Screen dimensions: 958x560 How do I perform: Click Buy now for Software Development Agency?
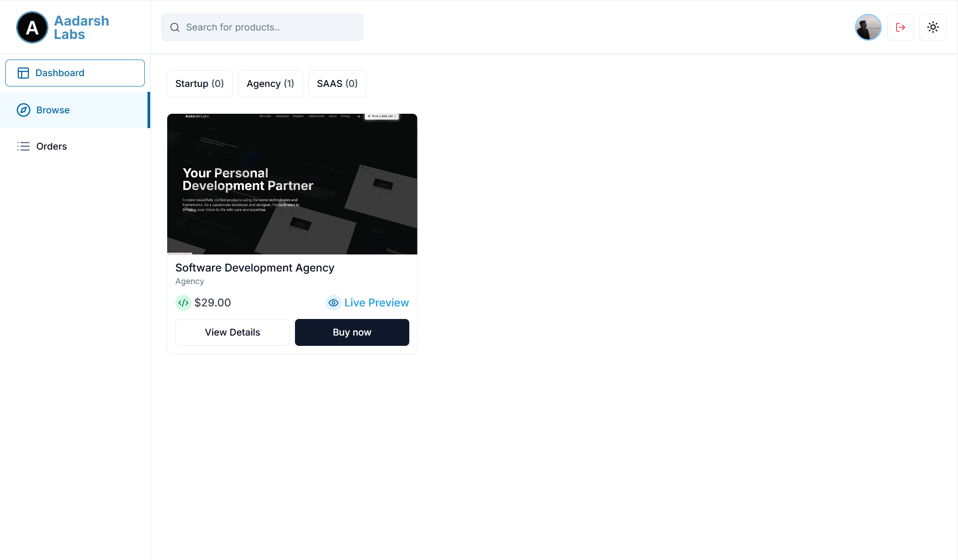(351, 332)
